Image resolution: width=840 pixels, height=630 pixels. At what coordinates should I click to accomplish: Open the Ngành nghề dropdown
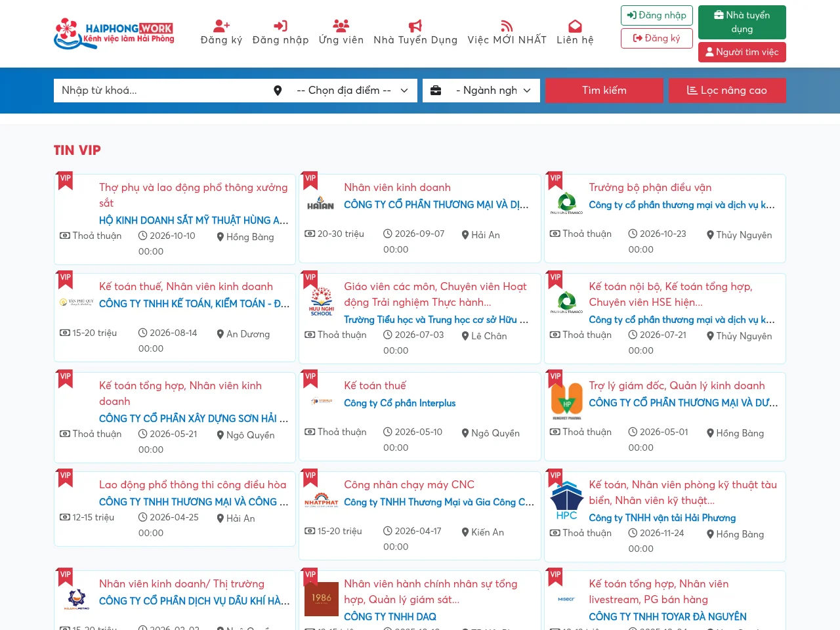tap(493, 91)
